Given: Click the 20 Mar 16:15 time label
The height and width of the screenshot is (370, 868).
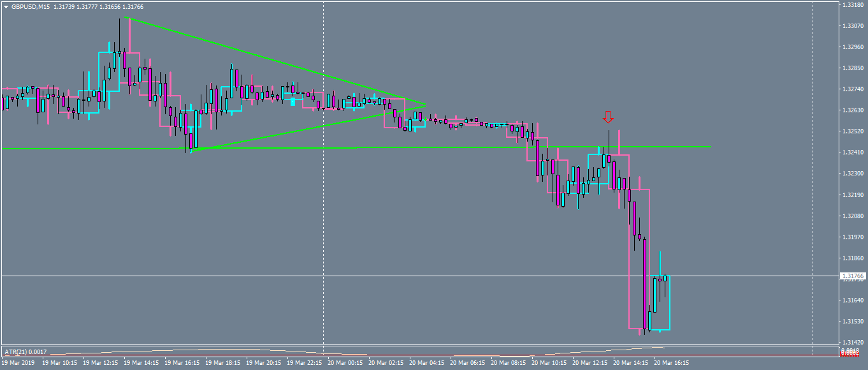Looking at the screenshot, I should 672,362.
